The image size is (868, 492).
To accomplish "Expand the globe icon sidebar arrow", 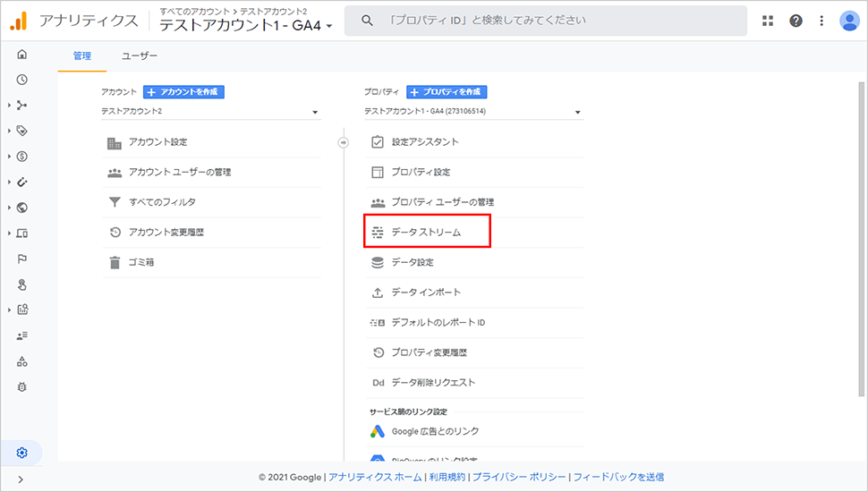I will [10, 208].
